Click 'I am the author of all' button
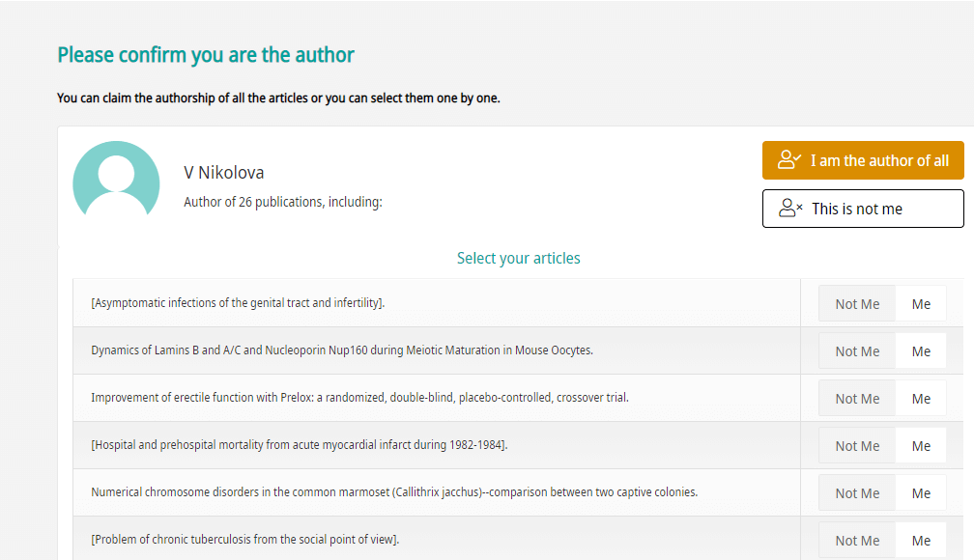Screen dimensions: 974x560 (x=863, y=160)
